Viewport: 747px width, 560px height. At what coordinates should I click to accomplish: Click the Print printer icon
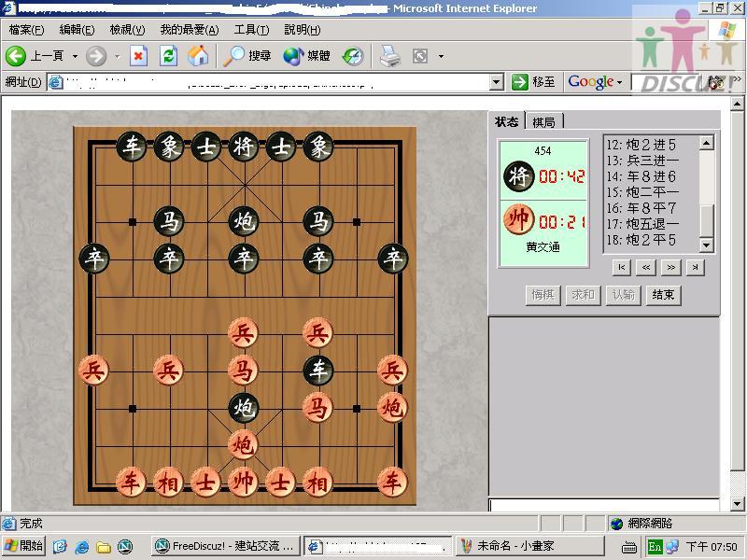pos(389,56)
